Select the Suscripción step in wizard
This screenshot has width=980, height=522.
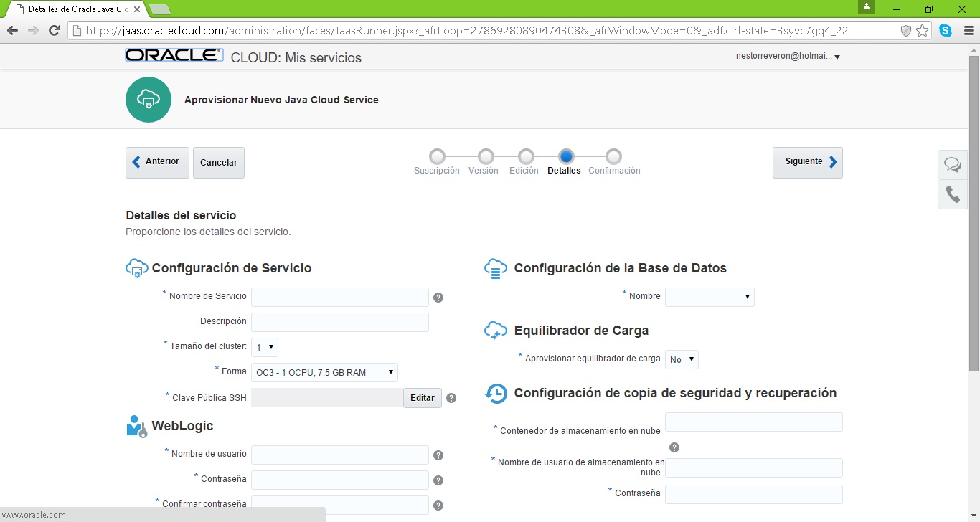pyautogui.click(x=437, y=157)
